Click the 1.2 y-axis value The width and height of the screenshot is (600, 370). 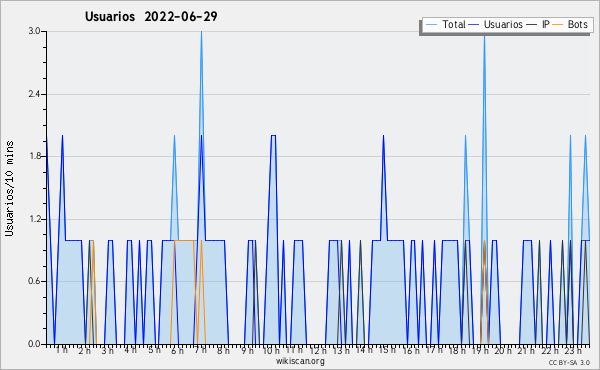34,219
